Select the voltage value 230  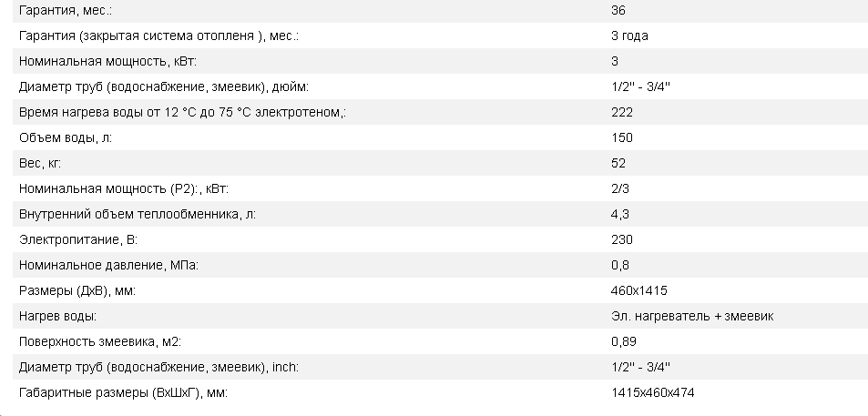622,239
